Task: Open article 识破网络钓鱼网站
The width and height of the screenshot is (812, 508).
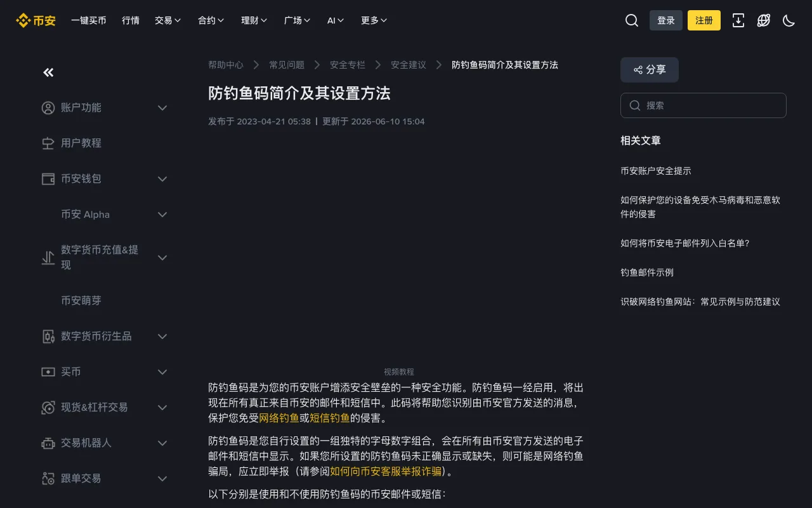Action: coord(700,302)
